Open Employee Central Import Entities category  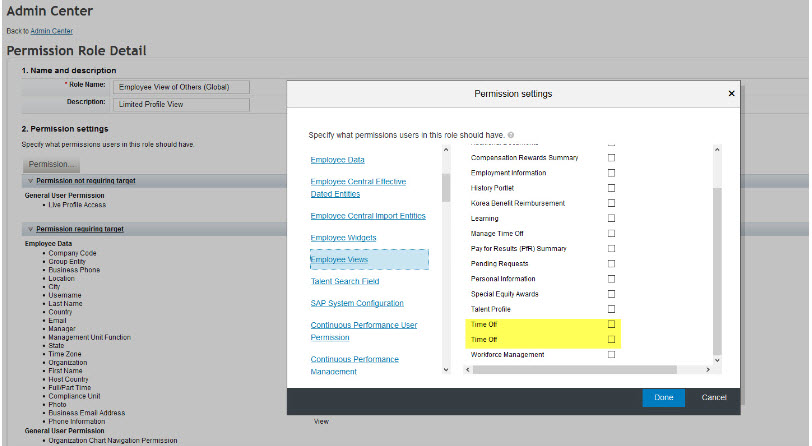click(x=368, y=216)
